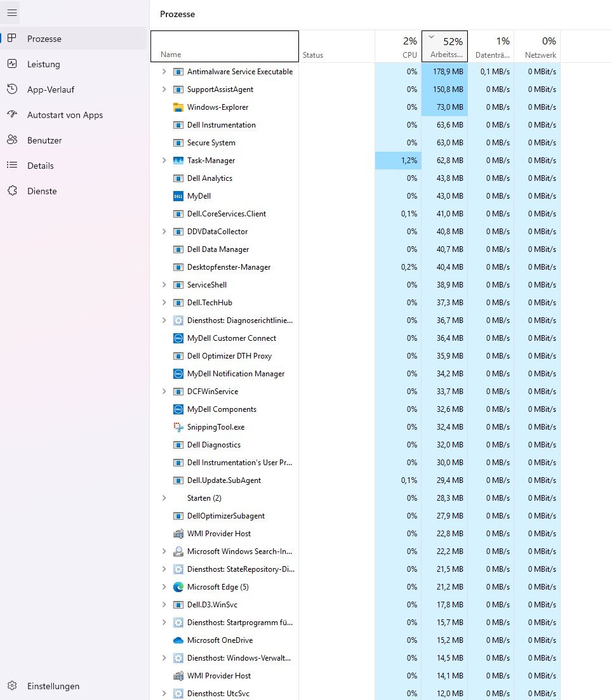Open the Benutzer page

point(73,140)
